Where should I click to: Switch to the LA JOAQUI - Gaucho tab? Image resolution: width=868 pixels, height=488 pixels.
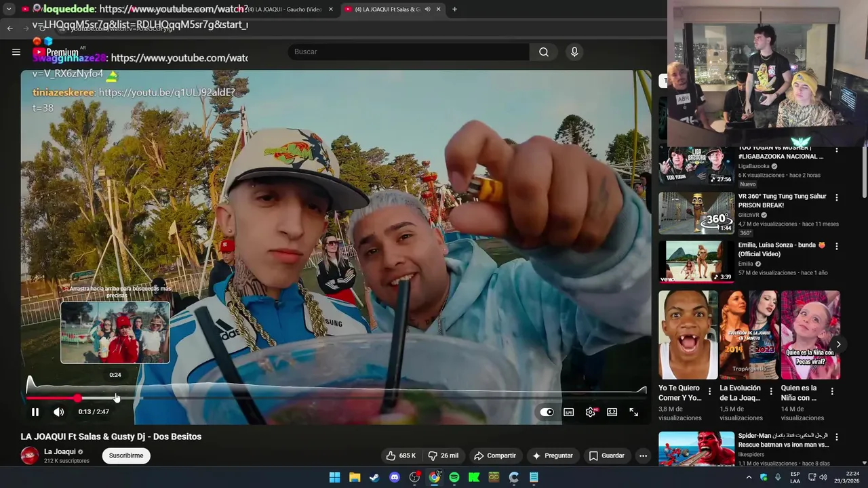[284, 9]
